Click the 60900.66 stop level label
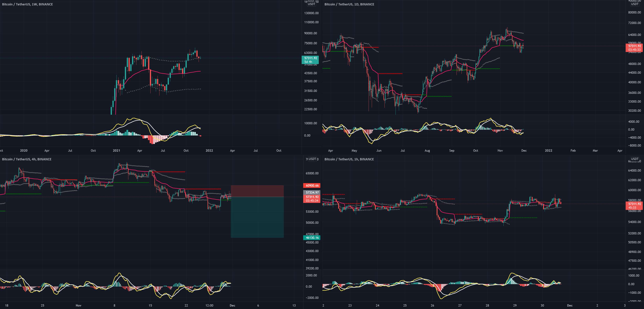644x309 pixels. click(312, 186)
